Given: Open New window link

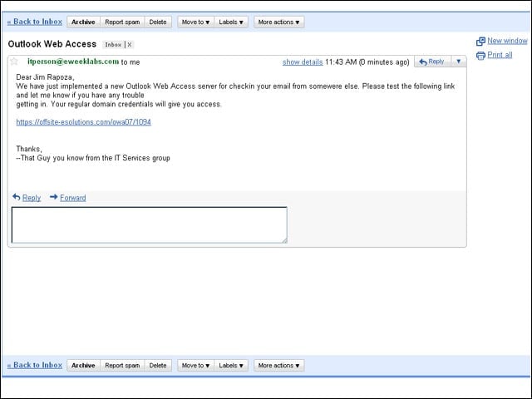Looking at the screenshot, I should pos(507,41).
